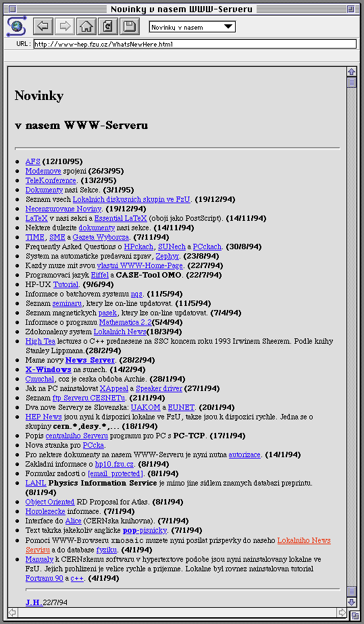The height and width of the screenshot is (624, 364).
Task: Open the Mathematica 2.2 link
Action: coord(126,322)
